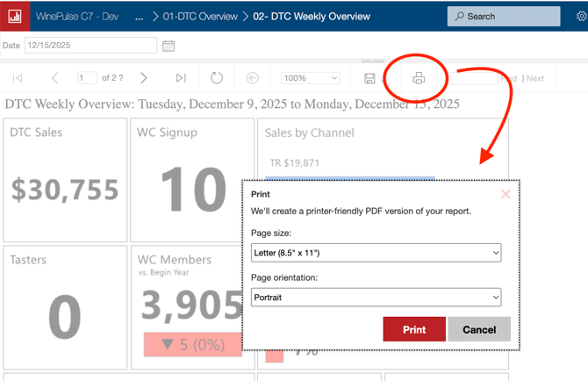
Task: Navigate to 01-DTC Overview breadcrumb
Action: [x=200, y=16]
